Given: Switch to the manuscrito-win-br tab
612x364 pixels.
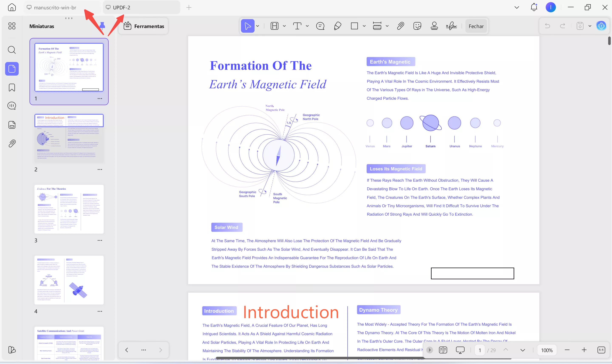Looking at the screenshot, I should click(55, 8).
